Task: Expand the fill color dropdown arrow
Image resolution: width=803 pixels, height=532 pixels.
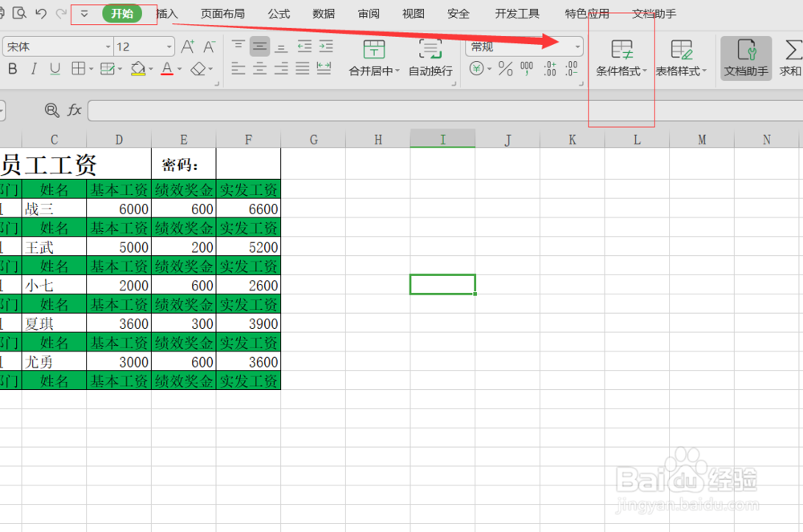Action: [x=151, y=68]
